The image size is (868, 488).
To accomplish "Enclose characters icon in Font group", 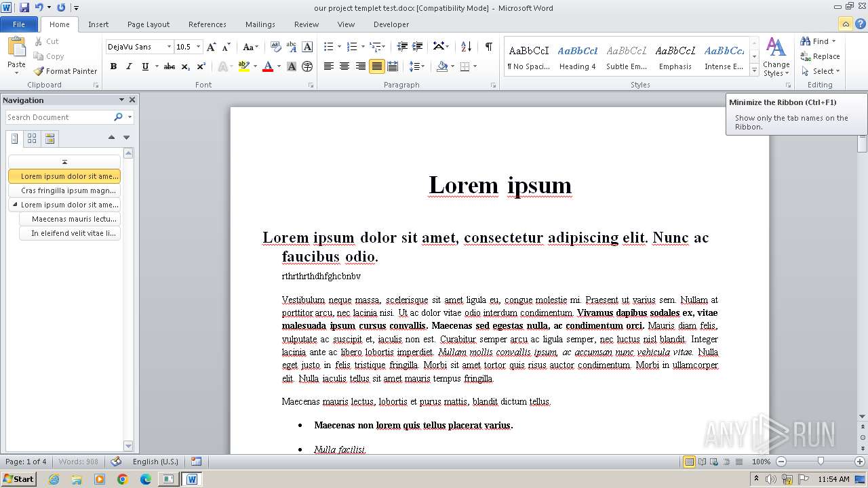I will point(307,66).
